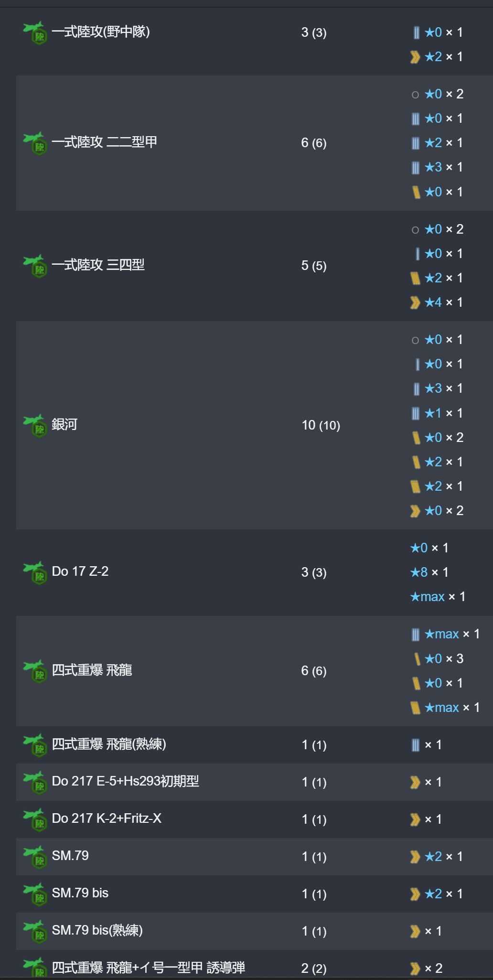
Task: Select the SM.79 bis equipment name
Action: (x=80, y=893)
